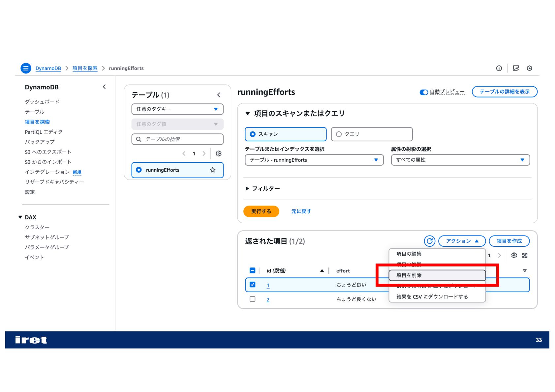This screenshot has height=392, width=555.
Task: Check the checkbox for item id 2
Action: pos(253,299)
